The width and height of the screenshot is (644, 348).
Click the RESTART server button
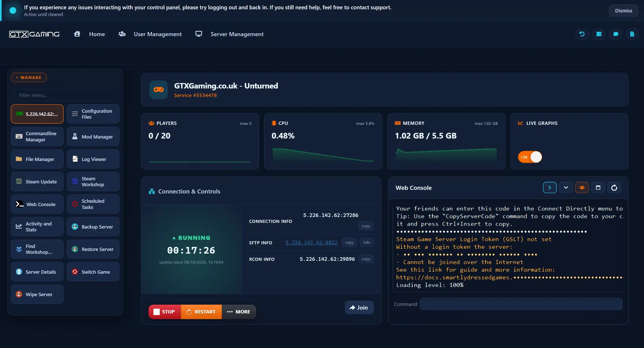[x=201, y=312]
